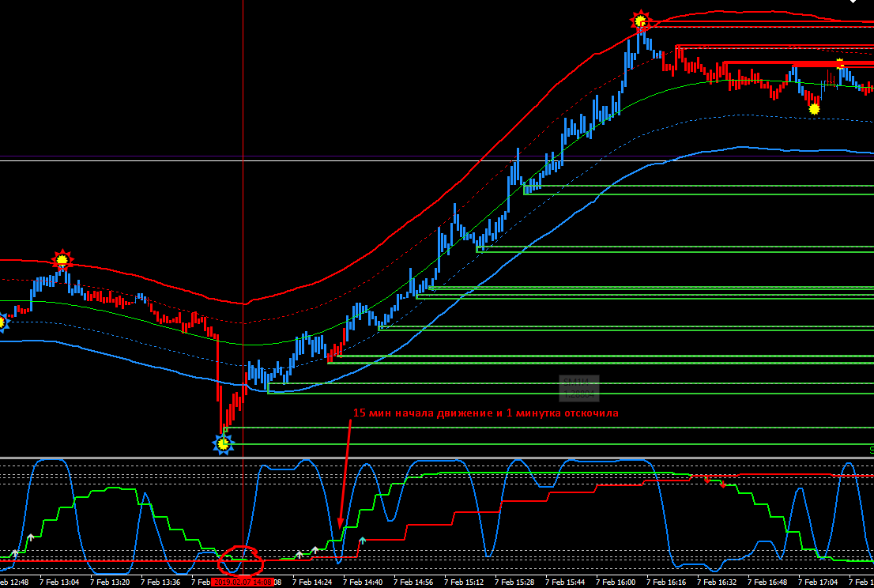Image resolution: width=874 pixels, height=588 pixels.
Task: Select the plain yellow sun marker under the red candles
Action: [815, 109]
